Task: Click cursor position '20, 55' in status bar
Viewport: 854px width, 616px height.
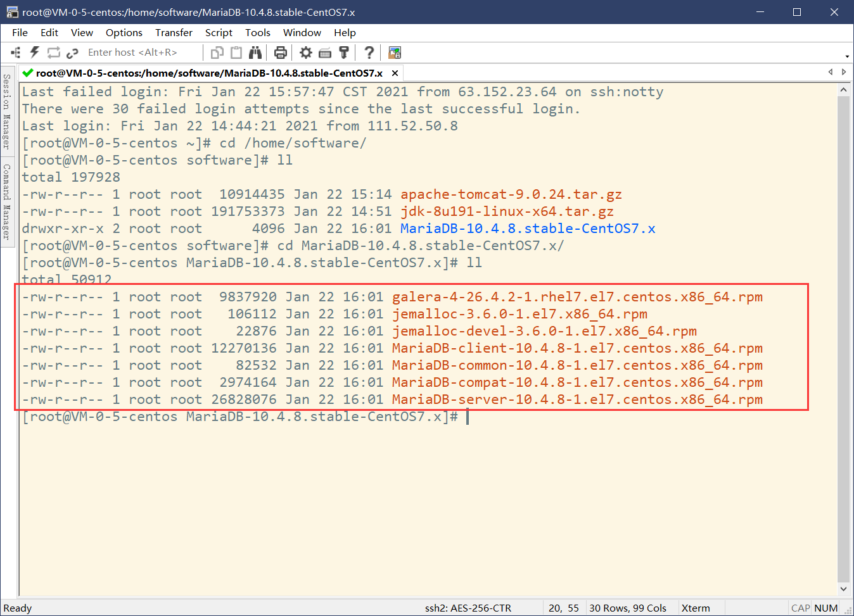Action: point(564,608)
